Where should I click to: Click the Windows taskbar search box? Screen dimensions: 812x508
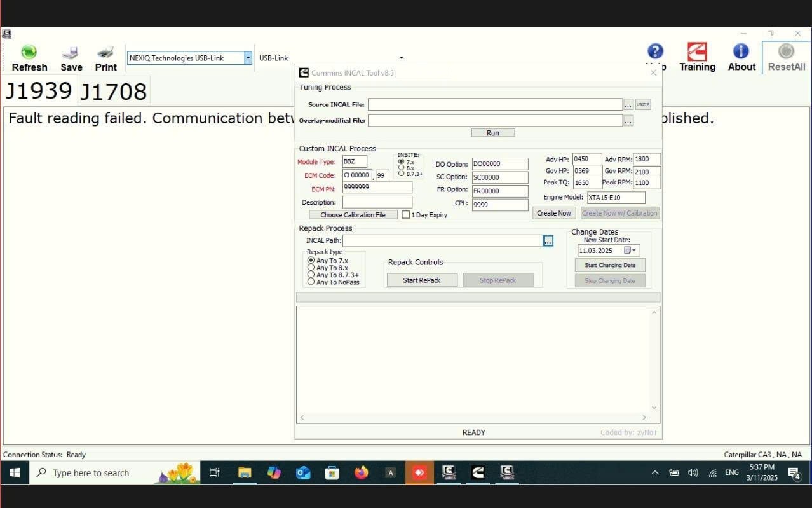(114, 472)
